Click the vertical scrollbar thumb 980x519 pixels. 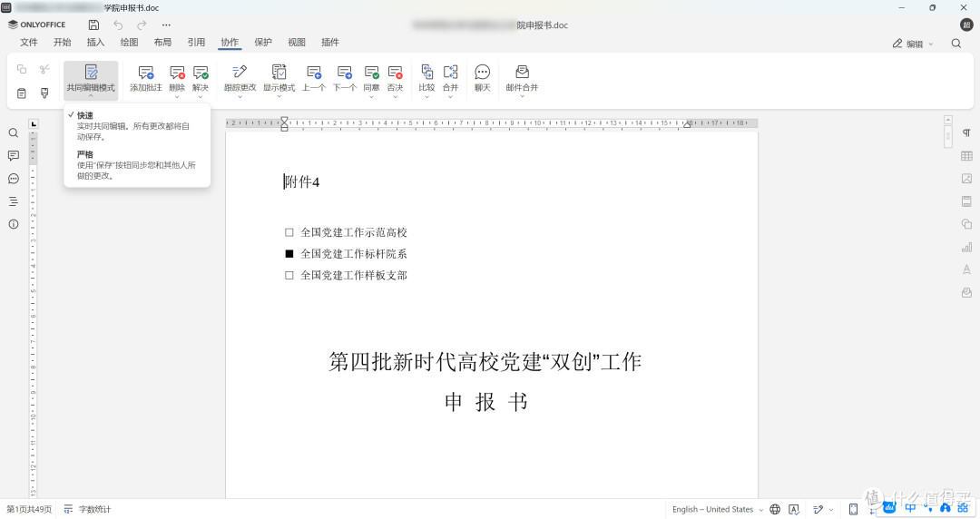(948, 136)
